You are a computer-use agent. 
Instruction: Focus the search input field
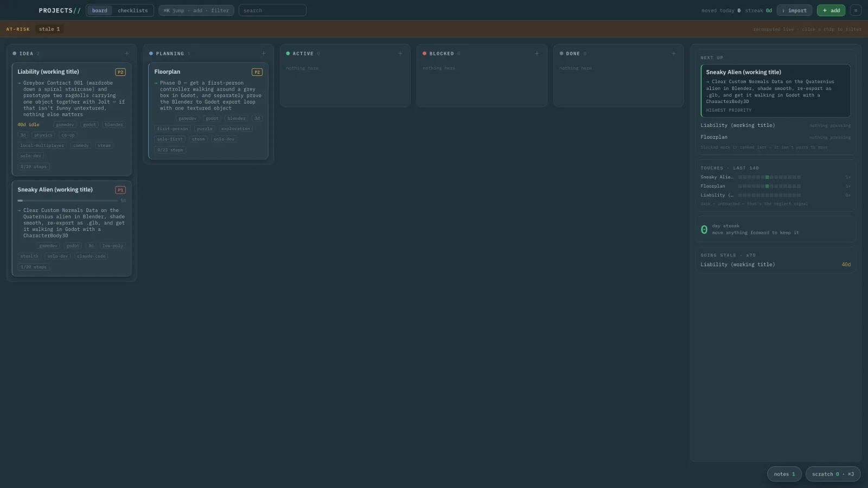[272, 10]
